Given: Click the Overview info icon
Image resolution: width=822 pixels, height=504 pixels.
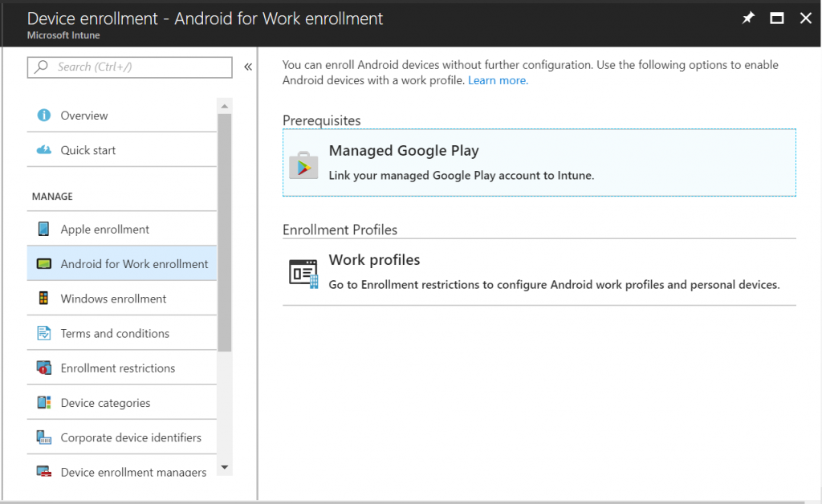Looking at the screenshot, I should click(x=44, y=115).
